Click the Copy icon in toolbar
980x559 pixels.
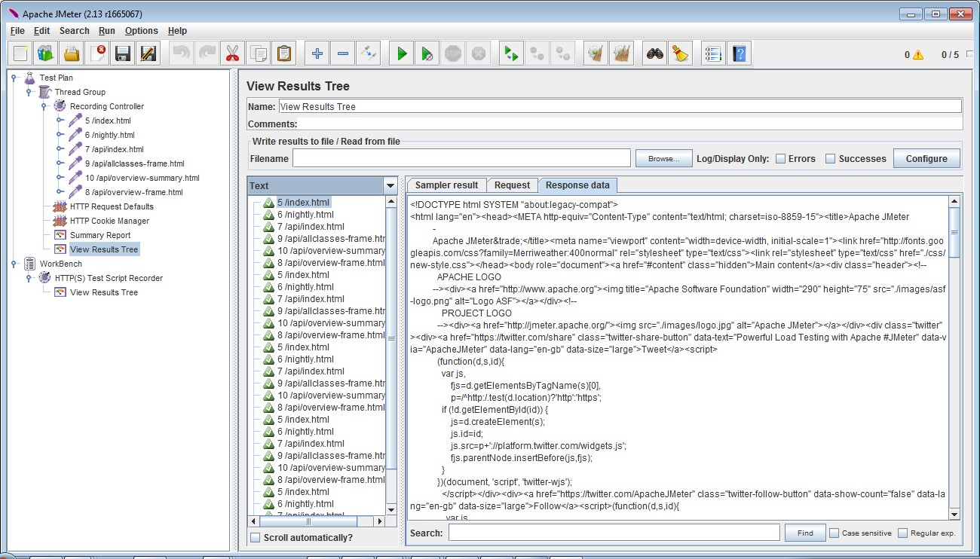(x=259, y=53)
